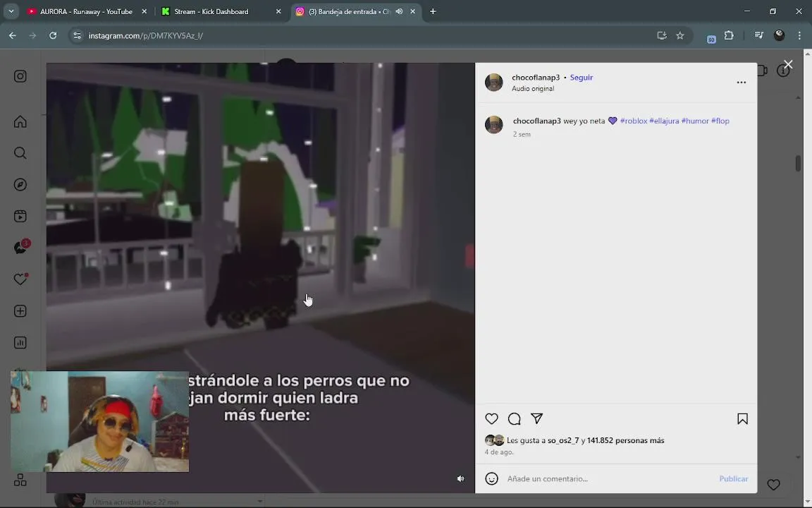Image resolution: width=812 pixels, height=508 pixels.
Task: Open so_os2_7 profile from likes
Action: pyautogui.click(x=563, y=440)
